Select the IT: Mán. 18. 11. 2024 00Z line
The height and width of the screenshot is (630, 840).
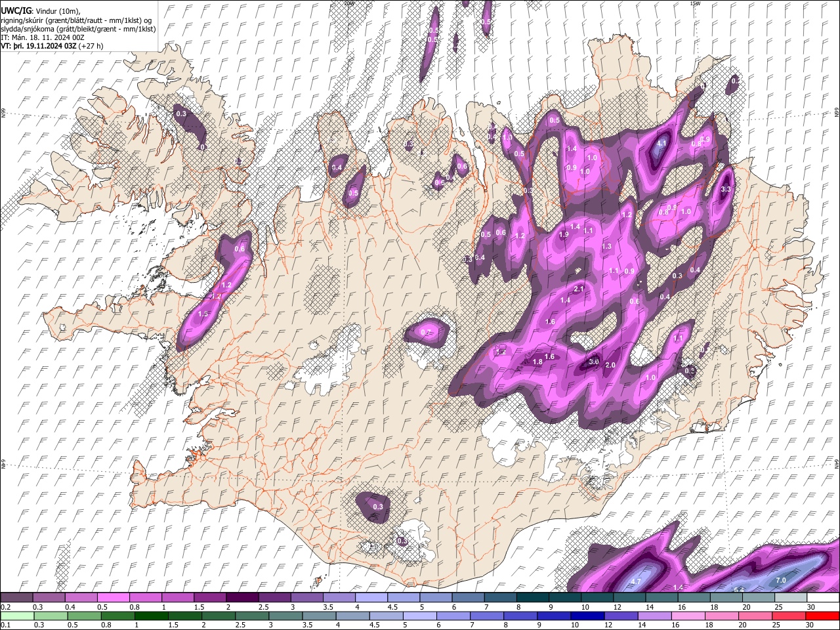[42, 37]
